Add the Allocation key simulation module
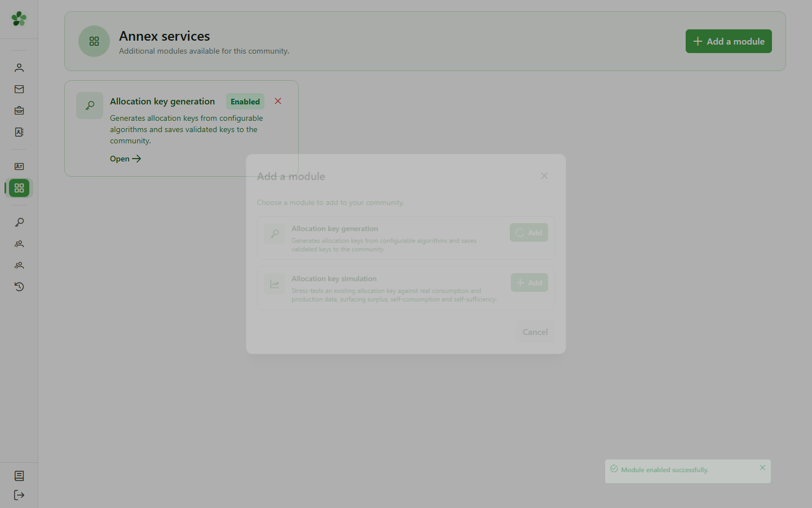The width and height of the screenshot is (812, 508). tap(529, 283)
